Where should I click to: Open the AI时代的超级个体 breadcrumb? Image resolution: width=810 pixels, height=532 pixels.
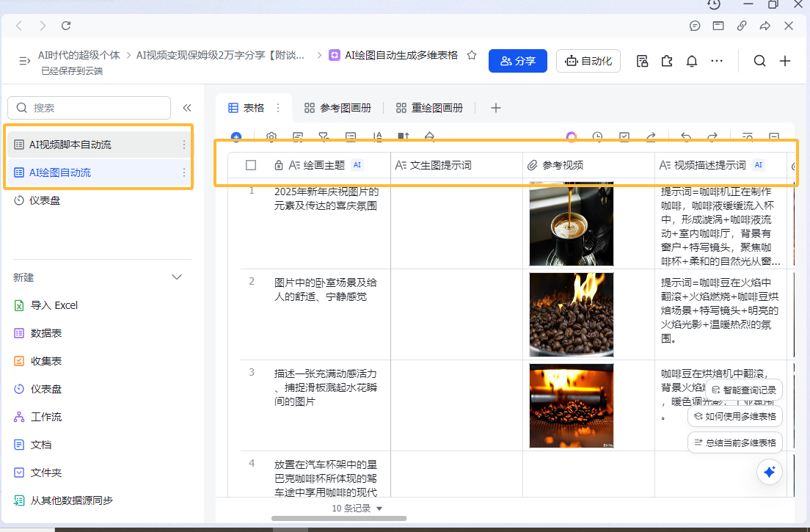pos(79,55)
